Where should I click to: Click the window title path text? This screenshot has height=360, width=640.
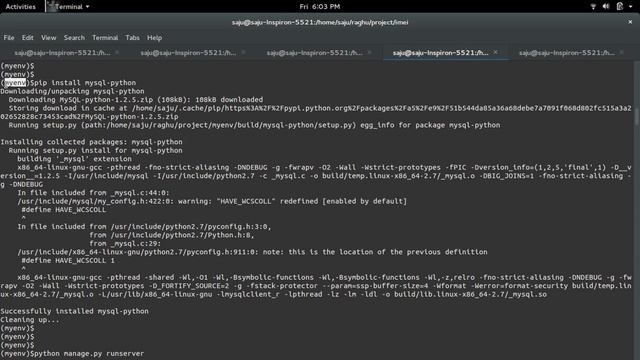[x=320, y=22]
